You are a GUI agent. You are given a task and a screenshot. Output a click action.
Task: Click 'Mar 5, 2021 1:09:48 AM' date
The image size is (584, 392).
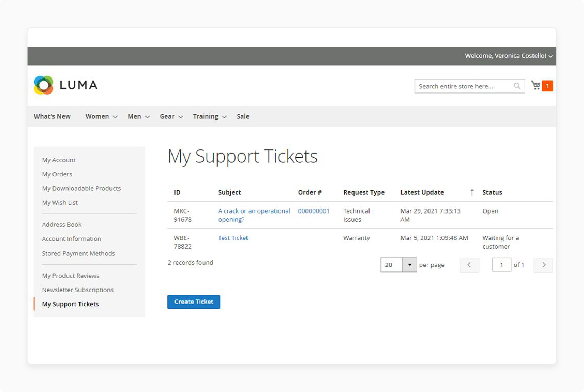click(434, 238)
